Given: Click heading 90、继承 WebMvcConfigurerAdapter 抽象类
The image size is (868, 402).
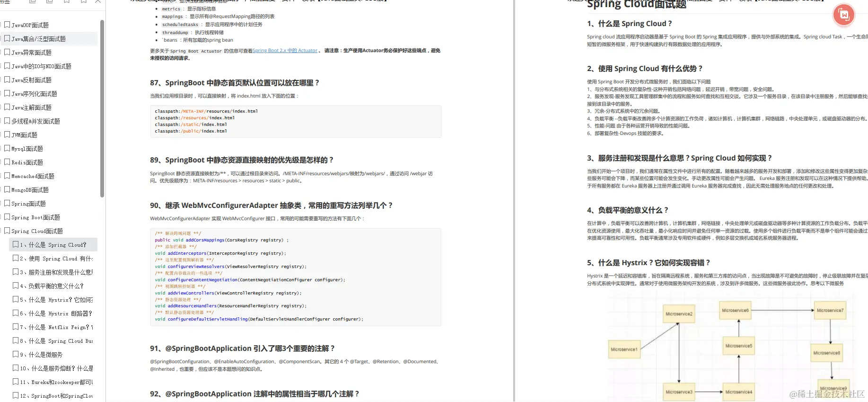Looking at the screenshot, I should click(272, 205).
